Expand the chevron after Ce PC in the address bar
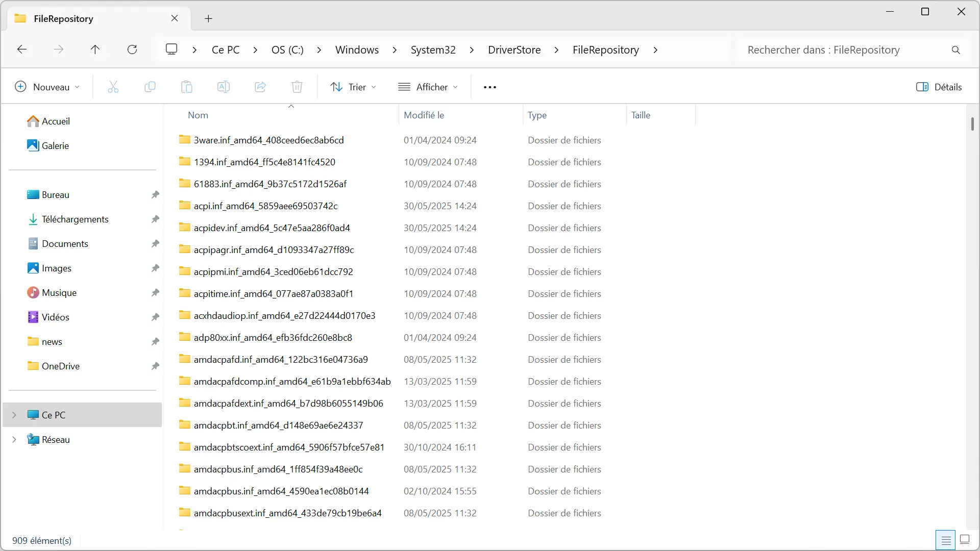This screenshot has height=551, width=980. (255, 50)
